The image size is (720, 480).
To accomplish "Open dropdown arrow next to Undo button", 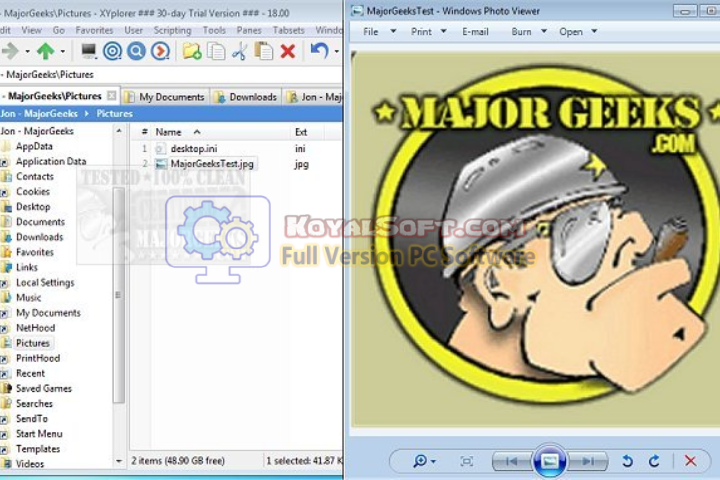I will pos(337,51).
